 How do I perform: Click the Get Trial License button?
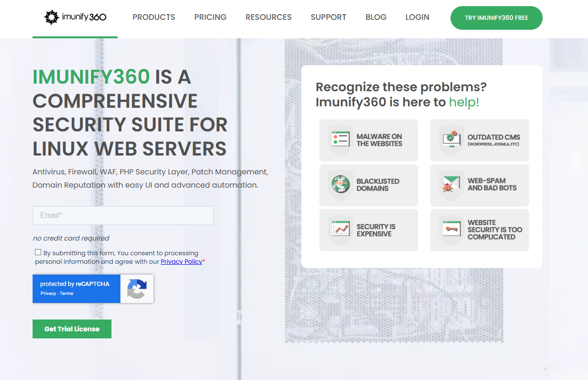(x=72, y=329)
